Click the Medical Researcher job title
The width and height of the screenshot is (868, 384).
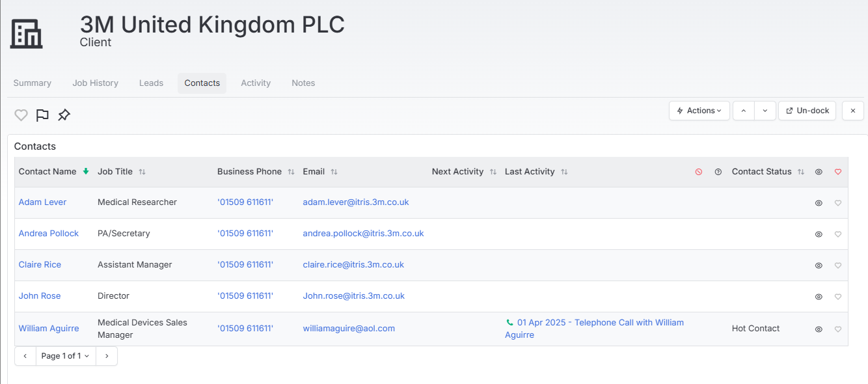click(x=137, y=202)
